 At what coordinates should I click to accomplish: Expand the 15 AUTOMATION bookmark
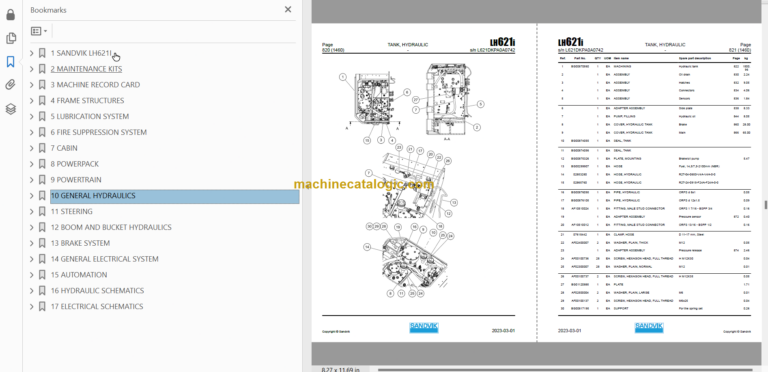point(32,275)
